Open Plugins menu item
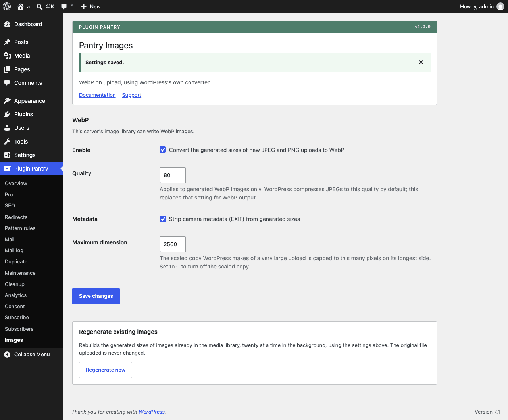The width and height of the screenshot is (508, 420). pyautogui.click(x=32, y=114)
